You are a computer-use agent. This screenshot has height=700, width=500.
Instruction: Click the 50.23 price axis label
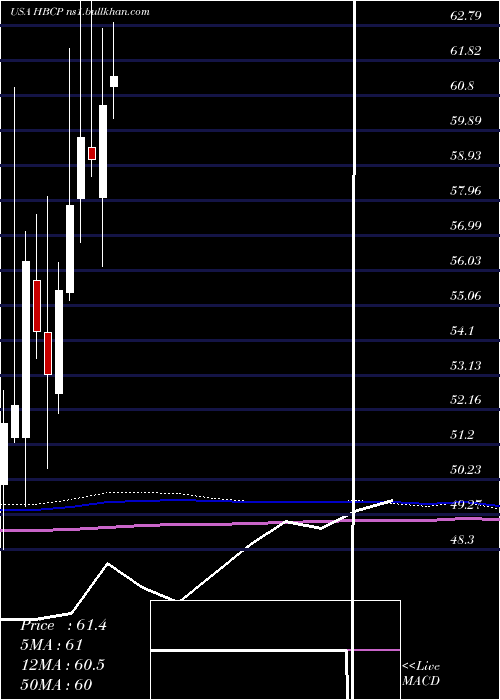tap(466, 470)
